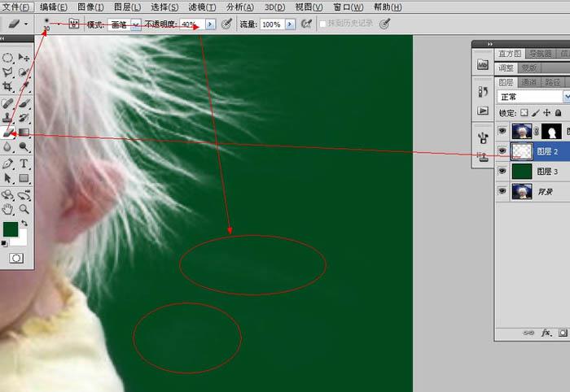The height and width of the screenshot is (392, 570).
Task: Select the Crop tool
Action: coord(7,86)
